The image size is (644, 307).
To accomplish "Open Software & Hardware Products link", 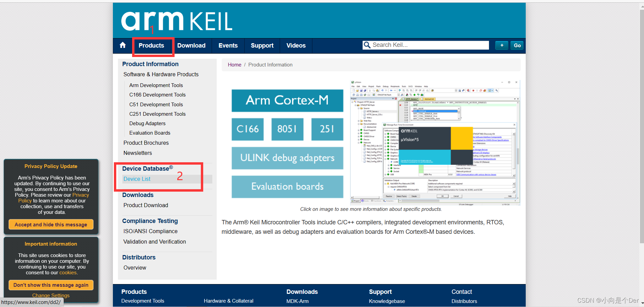I will (161, 74).
